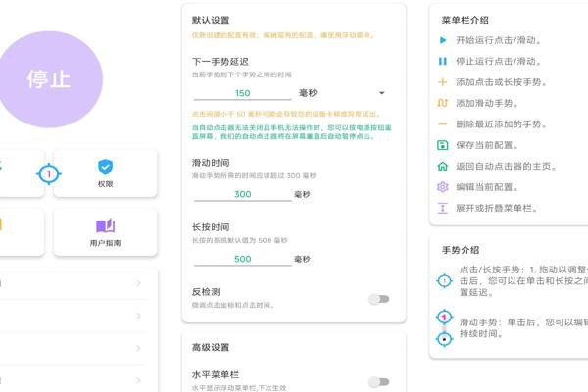Edit the 300 swipe time field
Viewport: 588px width, 392px height.
pyautogui.click(x=243, y=194)
